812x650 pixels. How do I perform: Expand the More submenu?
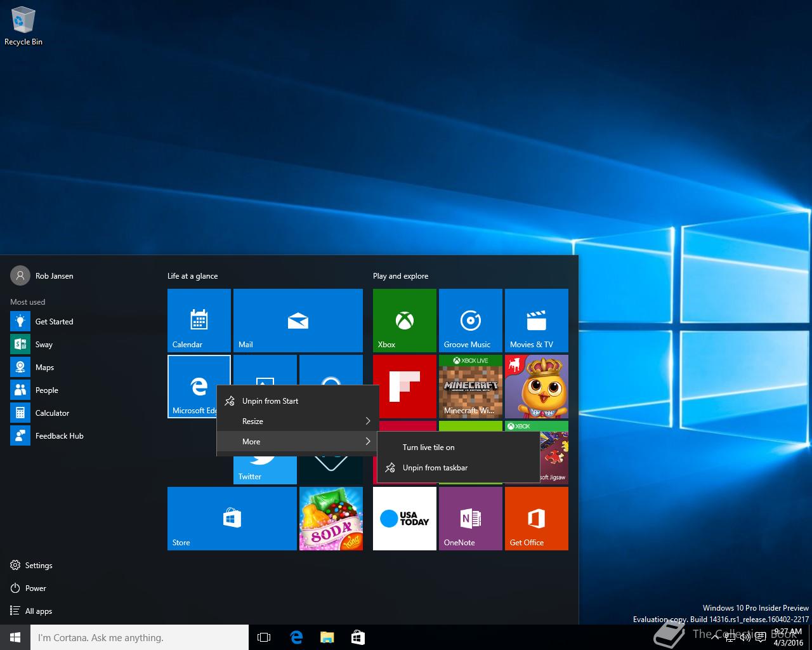298,442
